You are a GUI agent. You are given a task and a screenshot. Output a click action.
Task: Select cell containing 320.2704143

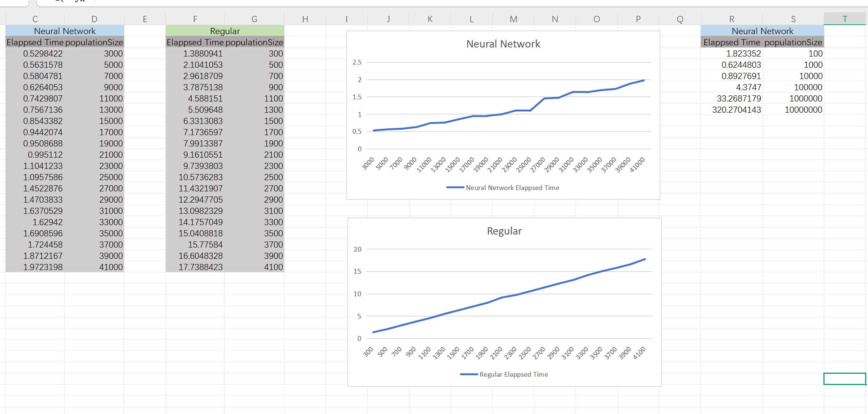pyautogui.click(x=736, y=110)
